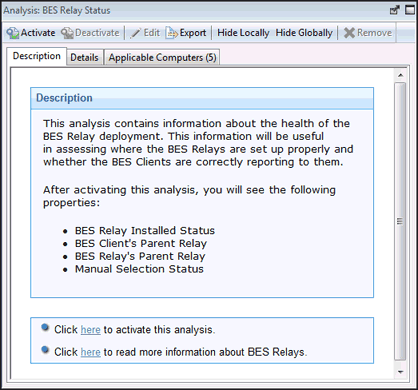Click blue bullet beside activate analysis
The width and height of the screenshot is (418, 390).
(x=45, y=328)
